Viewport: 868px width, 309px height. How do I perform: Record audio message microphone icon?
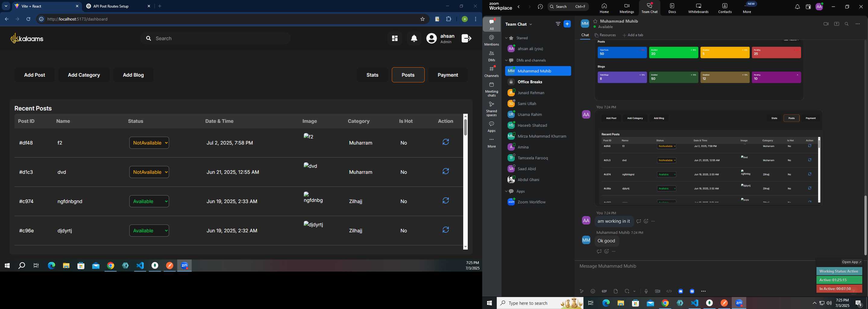coord(646,291)
